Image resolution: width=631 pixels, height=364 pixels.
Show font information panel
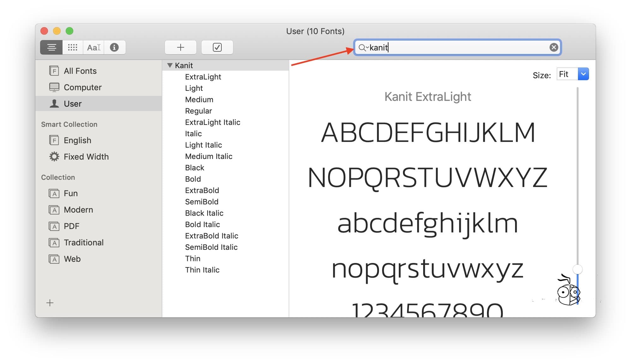(114, 47)
